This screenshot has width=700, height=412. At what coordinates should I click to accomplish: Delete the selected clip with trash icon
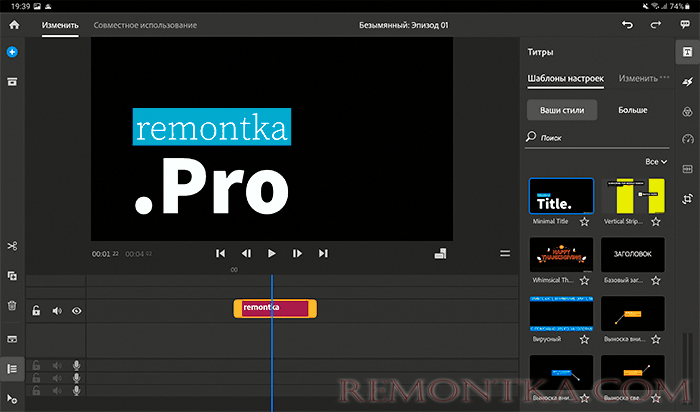[x=12, y=305]
